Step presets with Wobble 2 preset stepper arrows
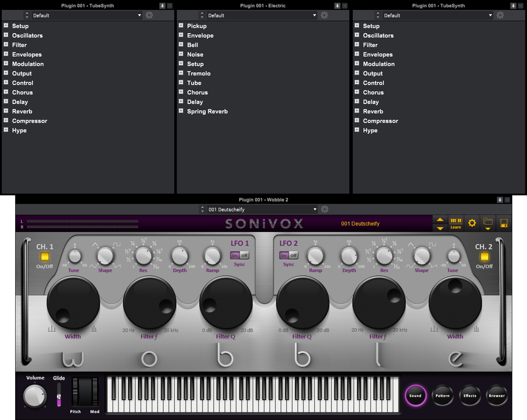The image size is (527, 420). click(x=202, y=209)
